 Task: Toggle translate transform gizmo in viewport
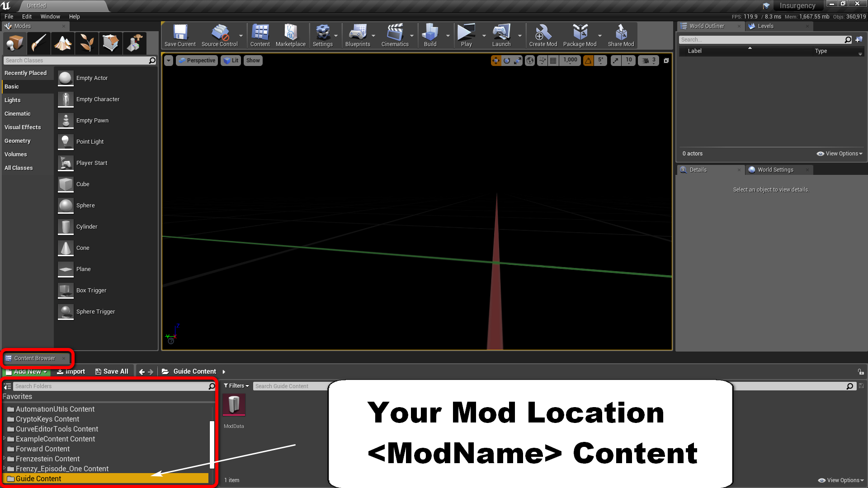[496, 61]
